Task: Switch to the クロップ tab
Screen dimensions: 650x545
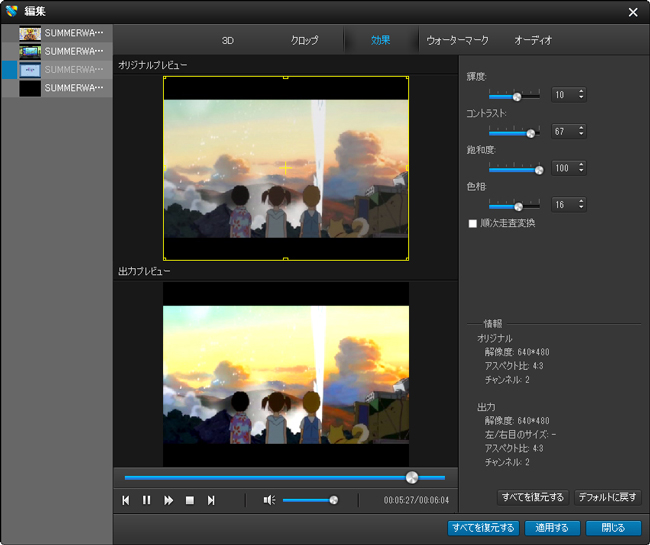Action: coord(304,41)
